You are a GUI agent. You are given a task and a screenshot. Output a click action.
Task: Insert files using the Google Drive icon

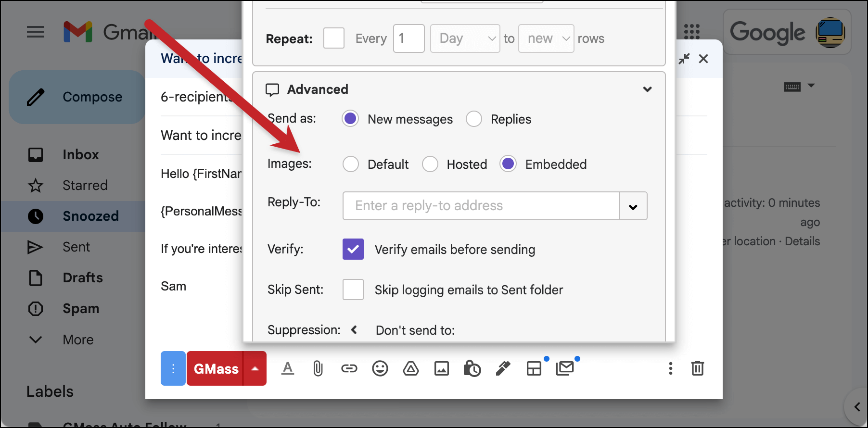(x=411, y=369)
